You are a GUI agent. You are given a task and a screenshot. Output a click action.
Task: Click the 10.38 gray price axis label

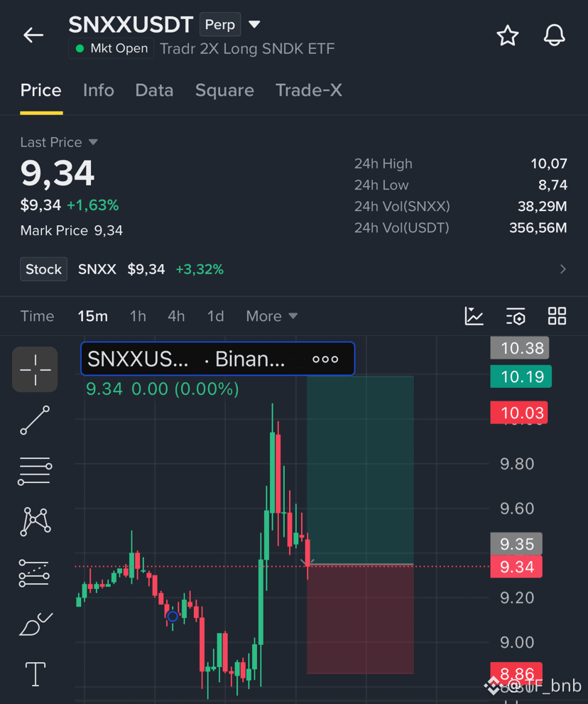[520, 348]
